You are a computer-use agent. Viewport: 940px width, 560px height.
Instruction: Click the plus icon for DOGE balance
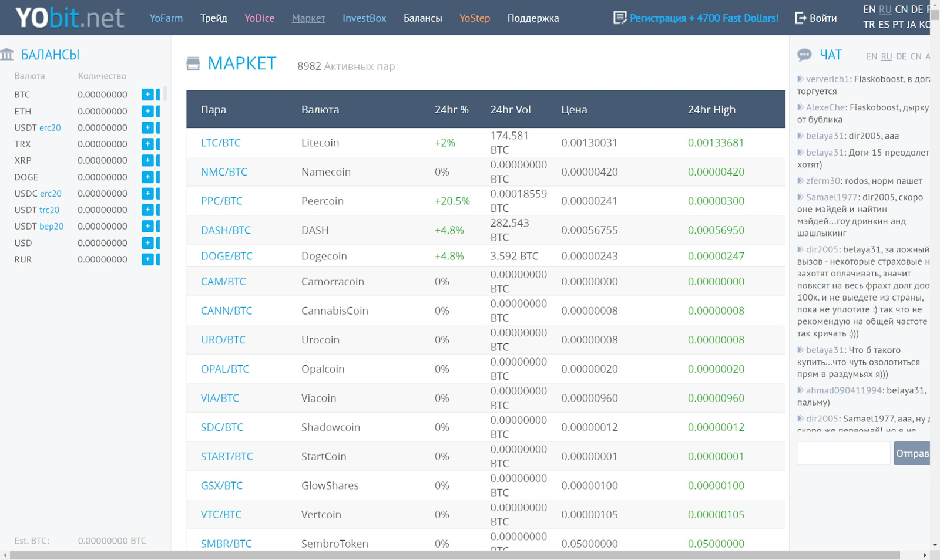[x=147, y=177]
